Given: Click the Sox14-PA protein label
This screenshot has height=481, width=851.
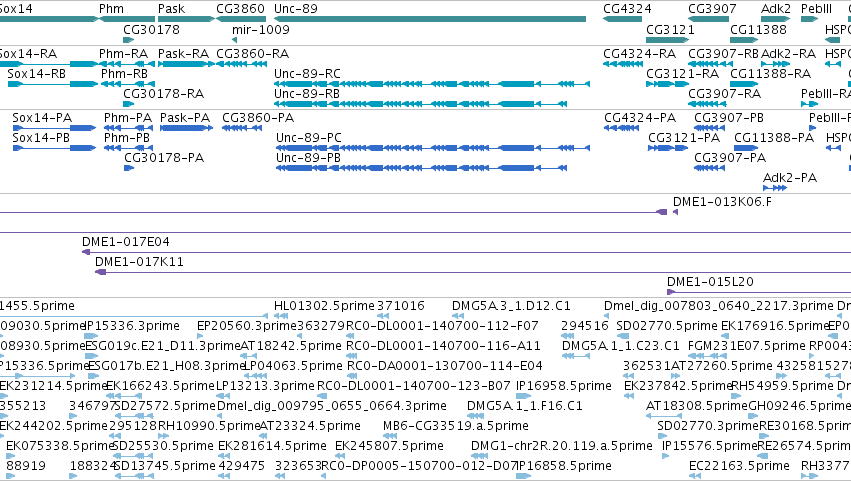Looking at the screenshot, I should 42,118.
